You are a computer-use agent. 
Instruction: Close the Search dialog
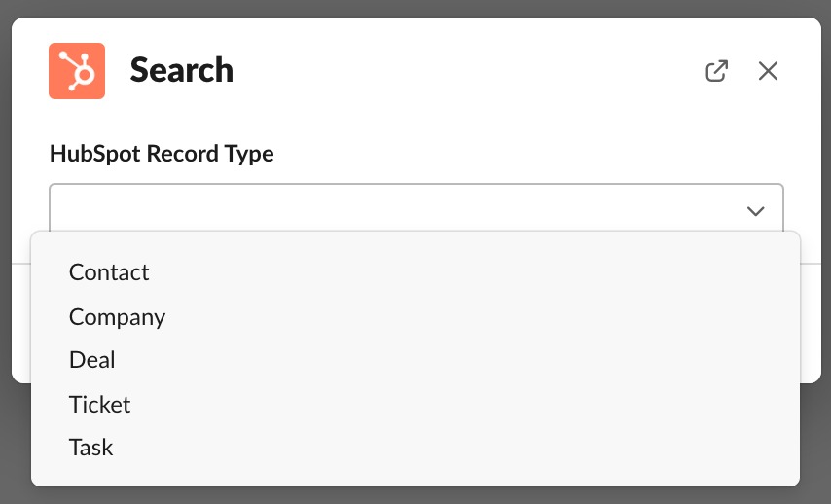(x=768, y=71)
